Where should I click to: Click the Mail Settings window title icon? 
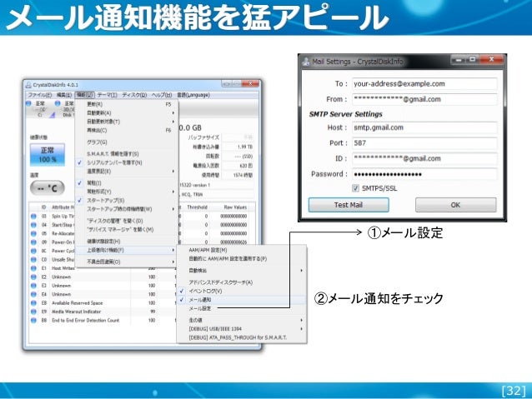(306, 62)
